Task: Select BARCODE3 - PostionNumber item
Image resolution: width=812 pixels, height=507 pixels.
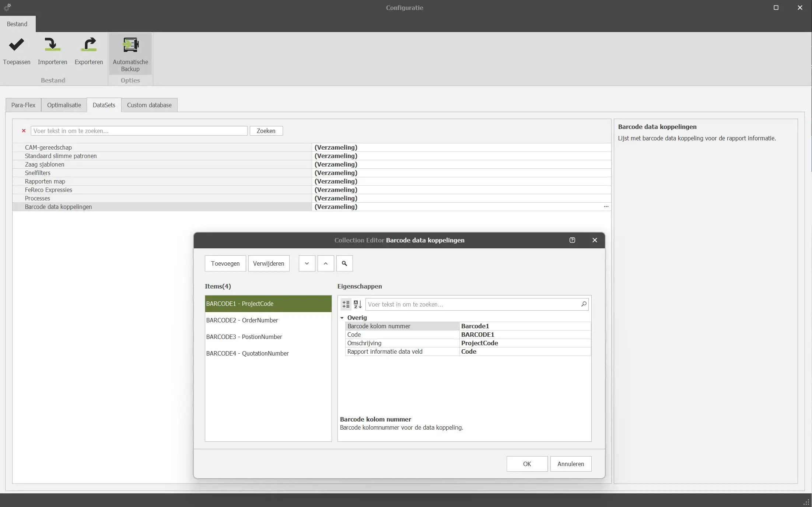Action: 244,337
